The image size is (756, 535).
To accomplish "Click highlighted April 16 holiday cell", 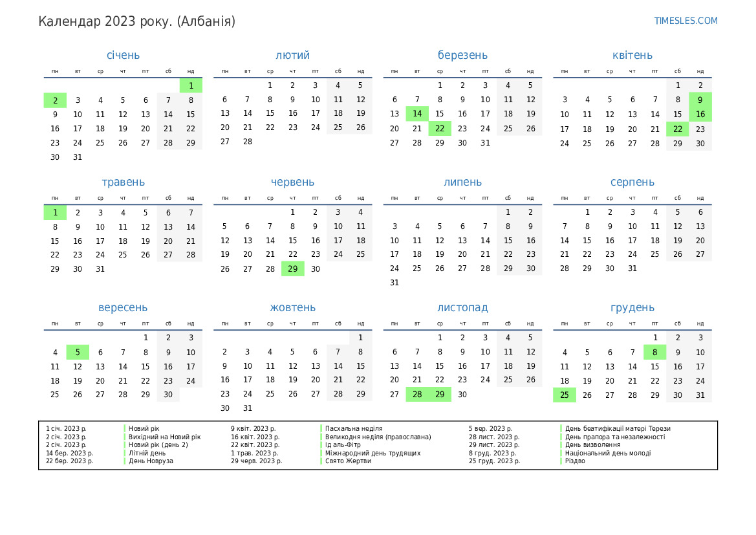I will pos(700,115).
